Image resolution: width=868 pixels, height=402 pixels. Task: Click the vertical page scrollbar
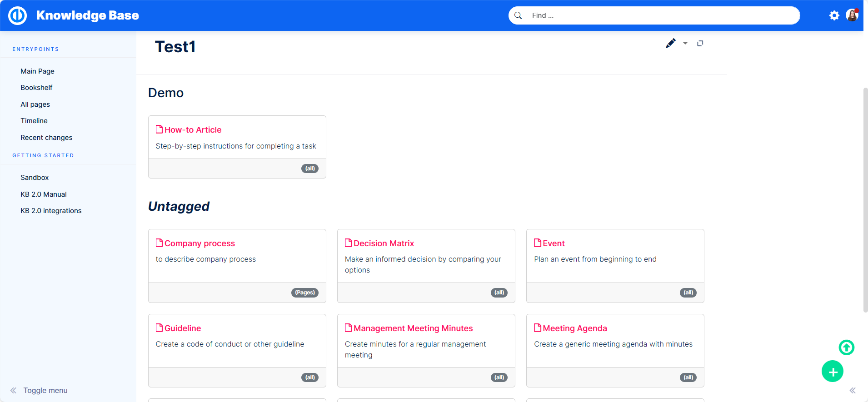pos(865,200)
